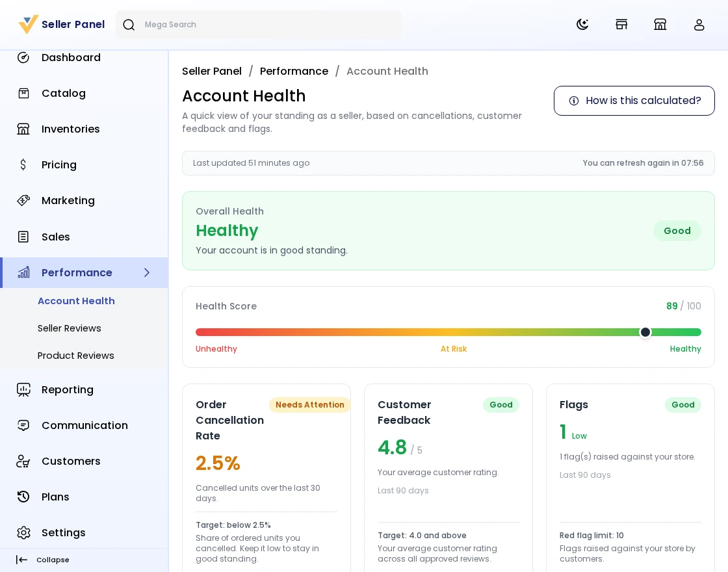Click the Inventories building icon
This screenshot has width=728, height=572.
23,129
